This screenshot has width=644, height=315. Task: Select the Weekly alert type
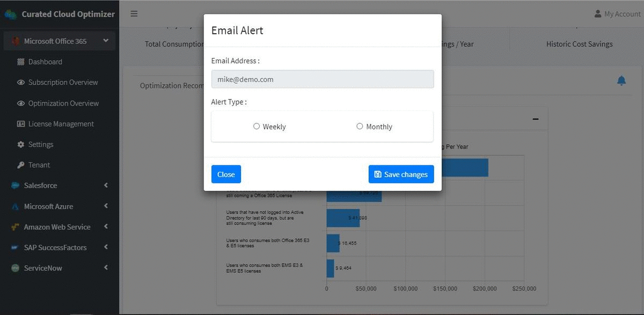coord(257,127)
